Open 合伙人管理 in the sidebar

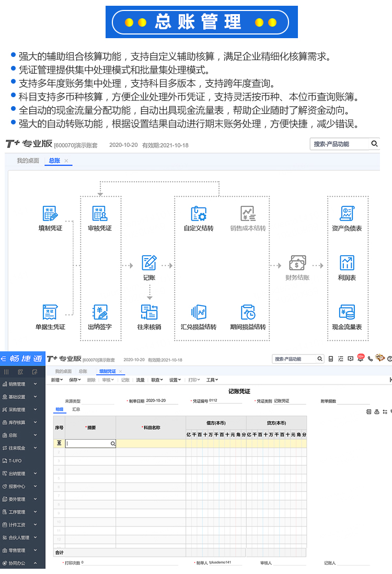pos(20,538)
